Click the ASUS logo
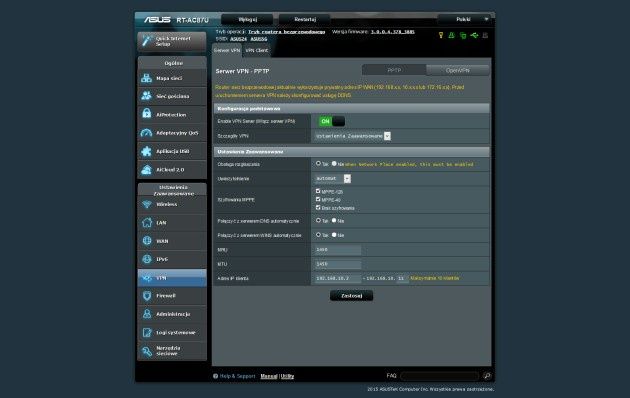Image resolution: width=630 pixels, height=398 pixels. point(157,19)
